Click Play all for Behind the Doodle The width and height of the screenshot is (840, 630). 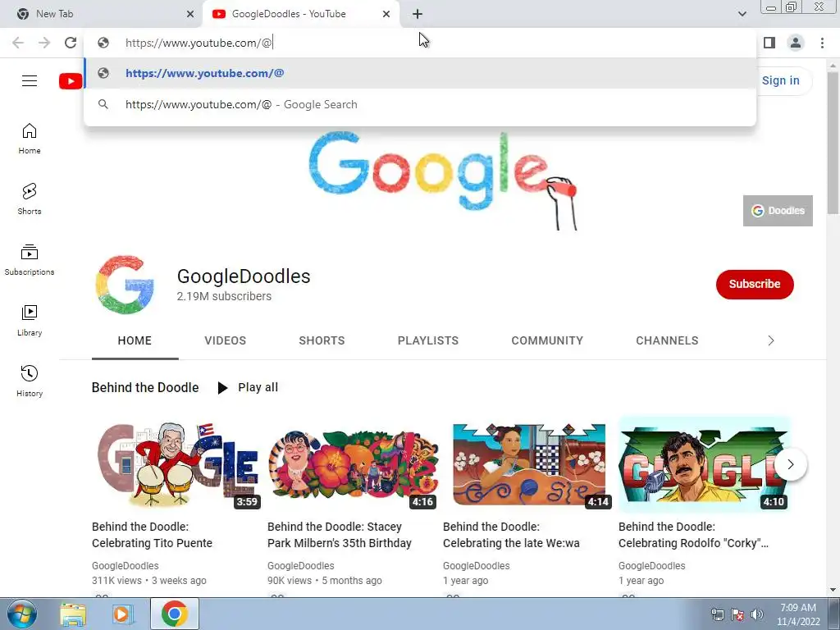point(248,387)
